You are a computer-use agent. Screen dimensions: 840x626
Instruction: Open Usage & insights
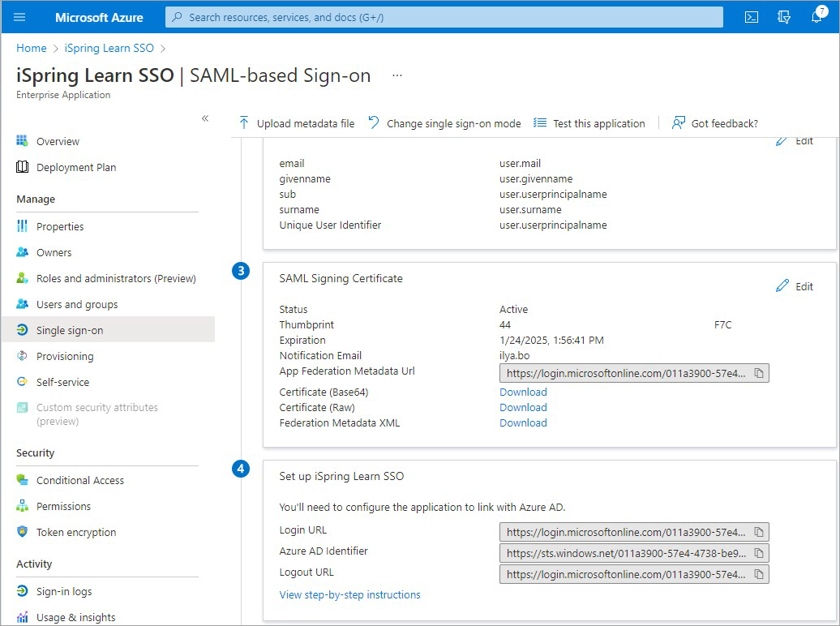(x=75, y=617)
